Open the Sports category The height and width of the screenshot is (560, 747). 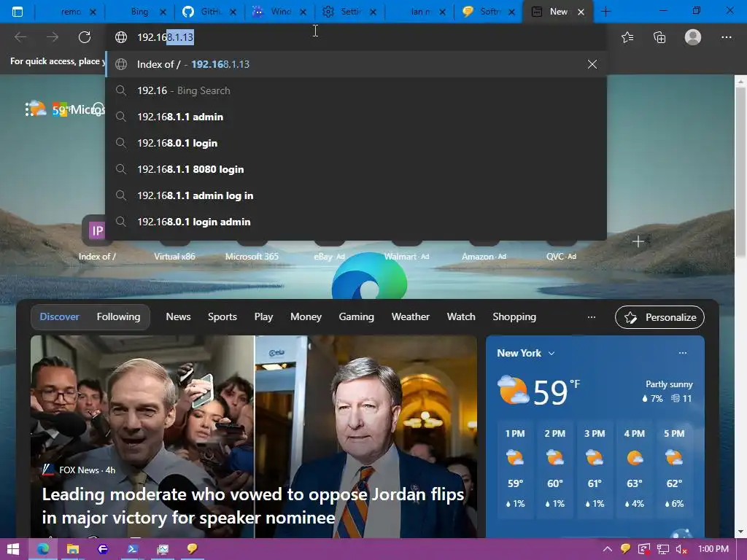(x=222, y=316)
